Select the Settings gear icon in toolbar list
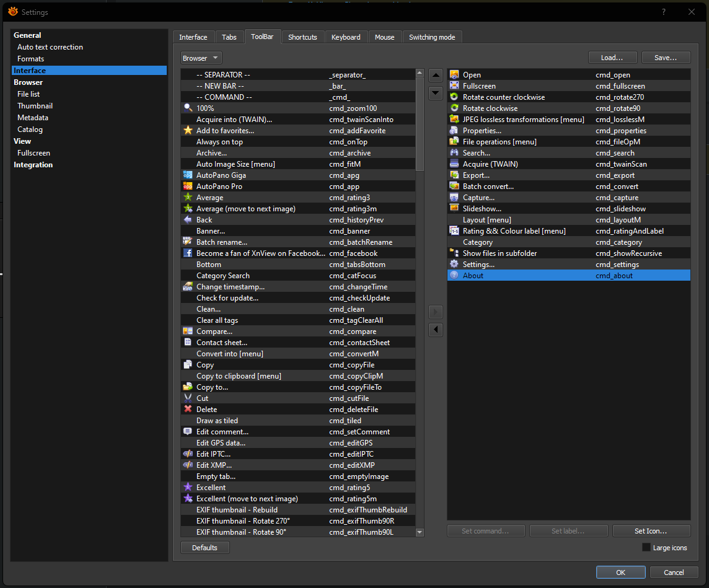This screenshot has height=588, width=709. pyautogui.click(x=454, y=264)
